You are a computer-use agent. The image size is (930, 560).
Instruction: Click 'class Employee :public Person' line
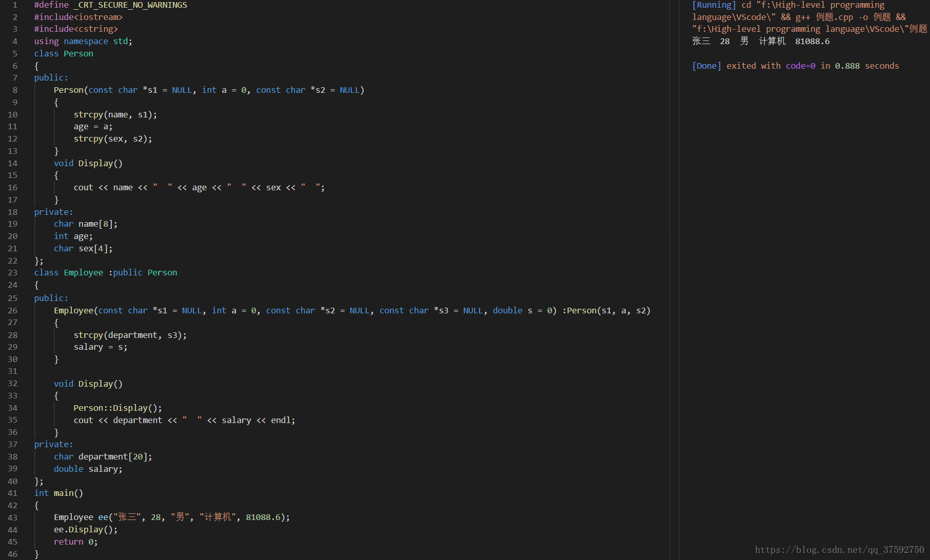tap(106, 273)
